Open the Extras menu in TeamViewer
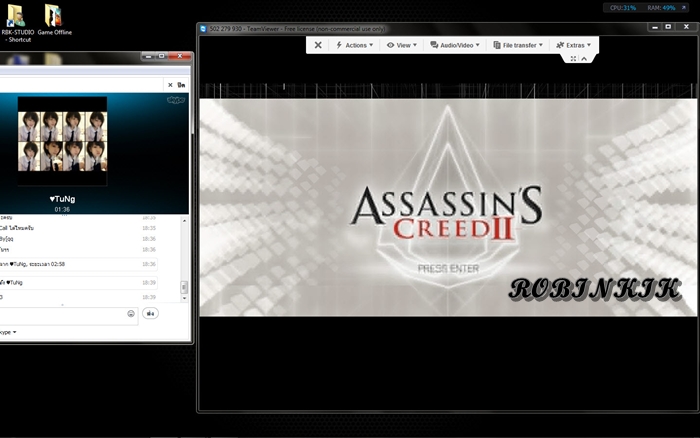 pyautogui.click(x=574, y=45)
